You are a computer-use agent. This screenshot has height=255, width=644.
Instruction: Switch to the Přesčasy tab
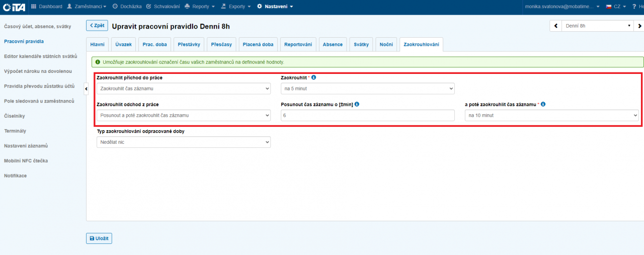click(x=221, y=44)
